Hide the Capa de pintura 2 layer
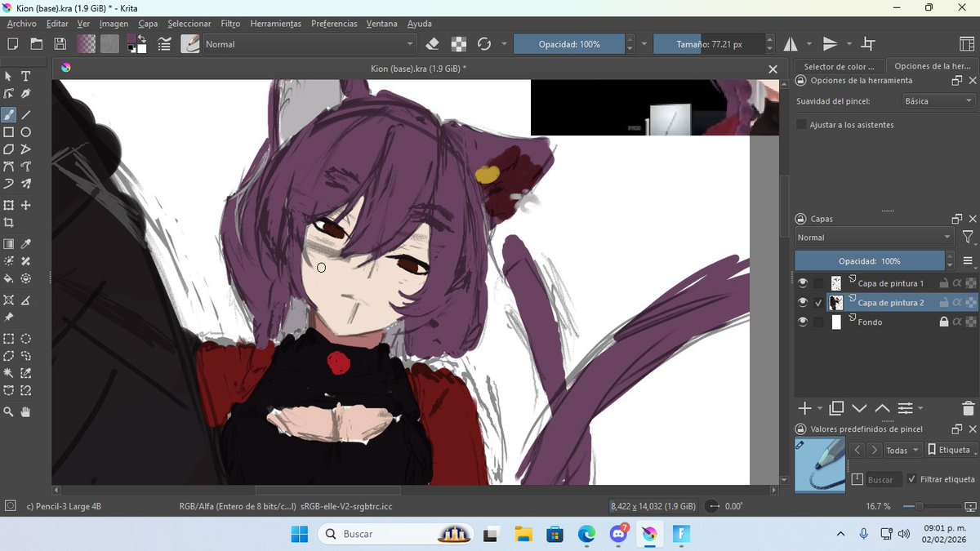 (x=803, y=302)
